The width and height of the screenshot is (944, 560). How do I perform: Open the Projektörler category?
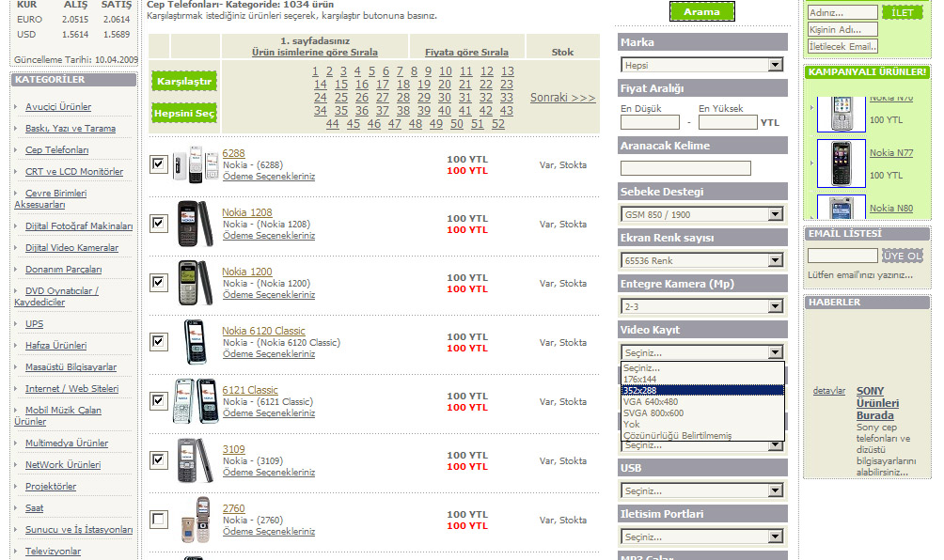pos(51,486)
